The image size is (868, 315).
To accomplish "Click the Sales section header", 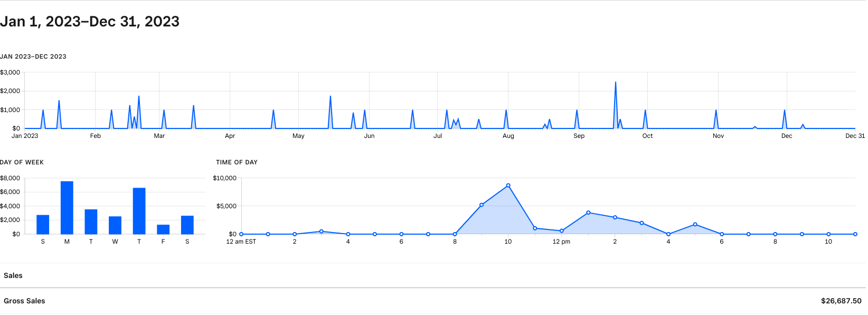I will tap(13, 276).
